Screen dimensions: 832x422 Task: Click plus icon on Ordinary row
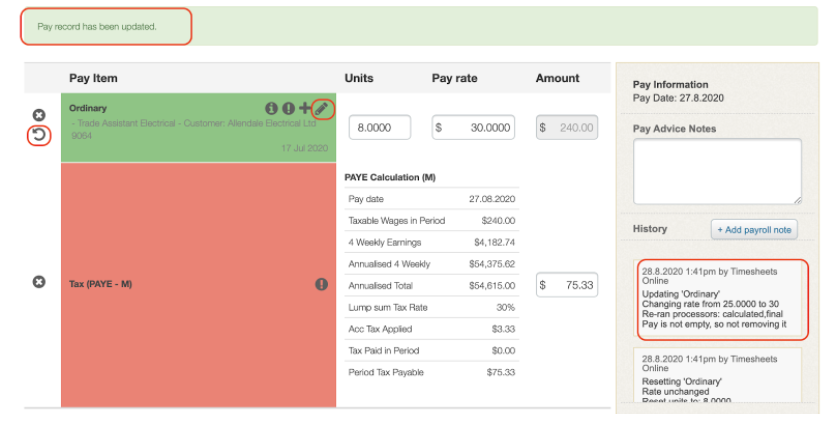305,108
